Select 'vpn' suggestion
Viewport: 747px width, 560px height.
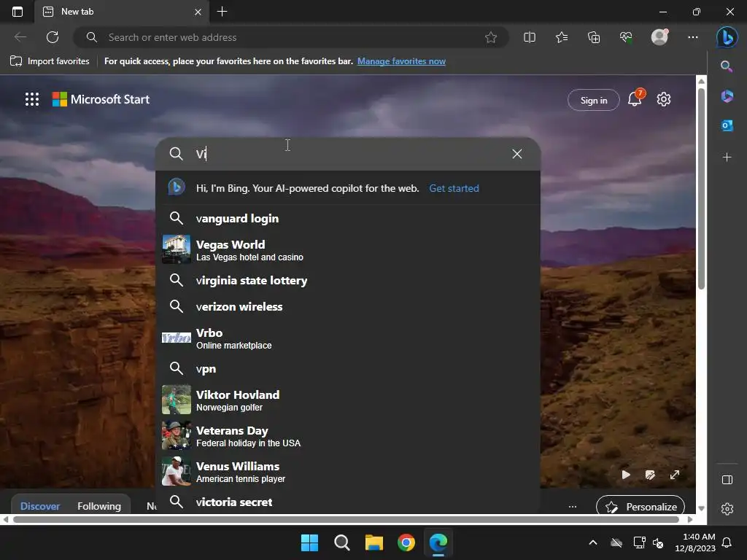click(x=348, y=369)
